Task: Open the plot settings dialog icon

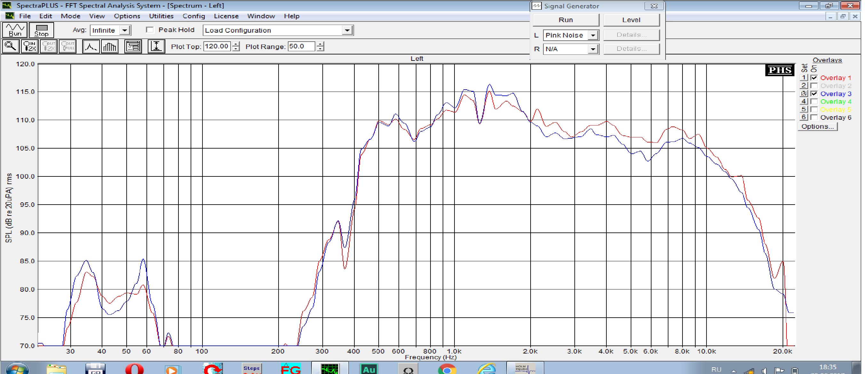Action: pos(133,46)
